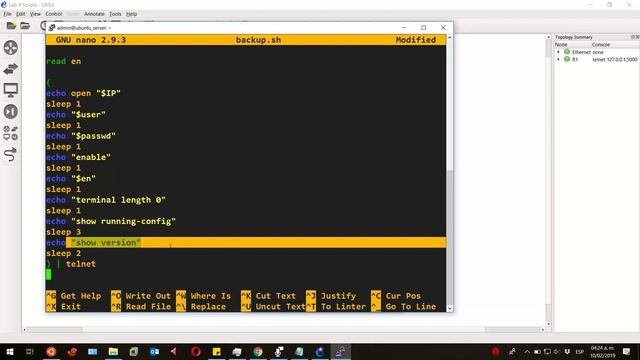
Task: Click the "sleep 3" line
Action: click(x=64, y=232)
